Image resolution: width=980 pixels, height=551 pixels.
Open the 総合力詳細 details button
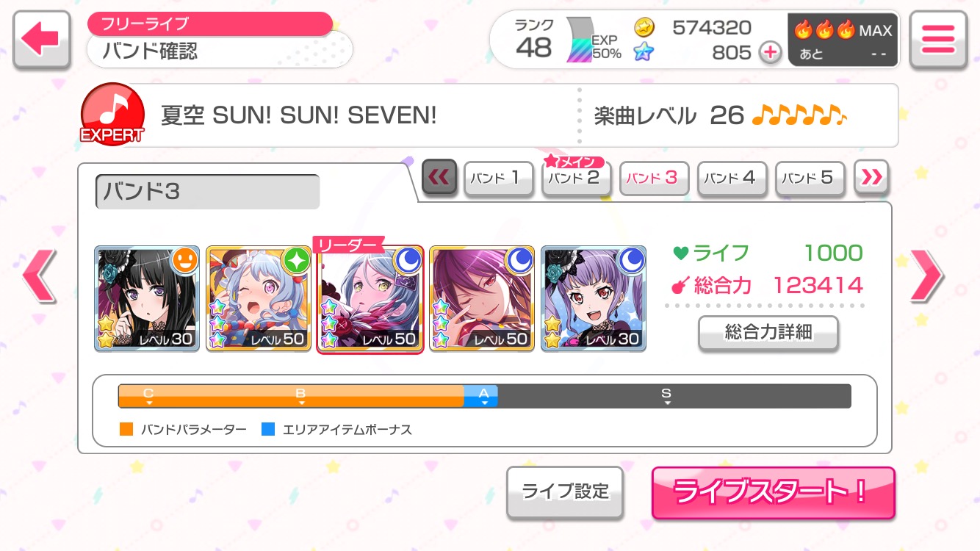coord(768,333)
